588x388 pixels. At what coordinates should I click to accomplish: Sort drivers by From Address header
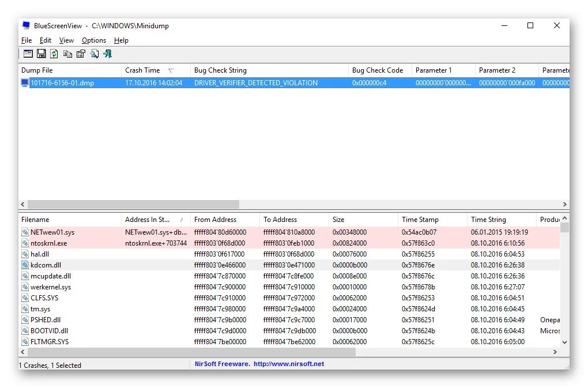tap(225, 219)
